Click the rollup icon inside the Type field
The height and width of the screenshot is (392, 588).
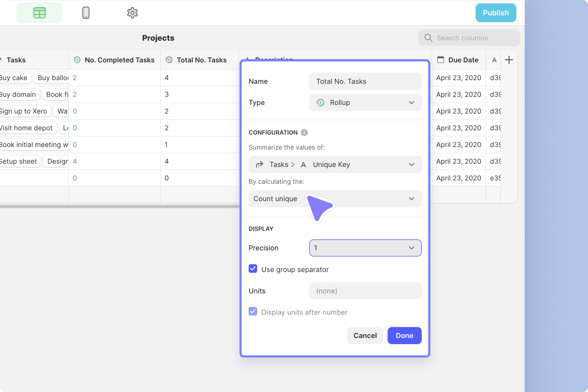point(320,103)
